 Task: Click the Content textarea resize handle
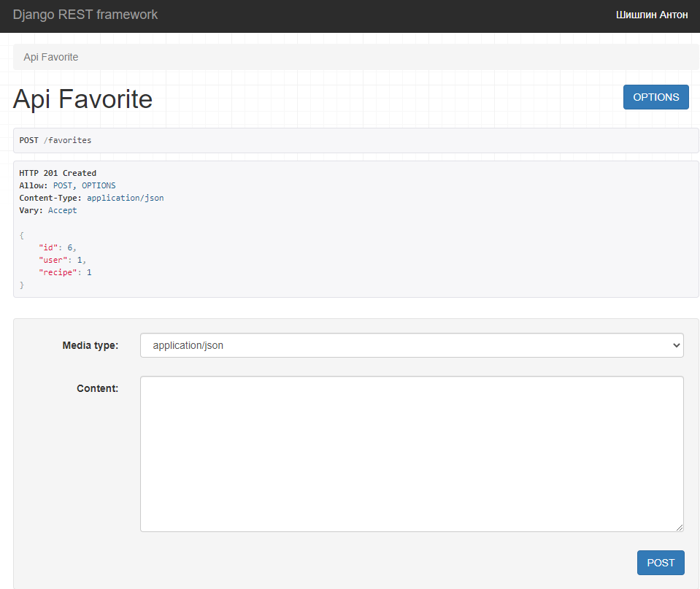[679, 527]
